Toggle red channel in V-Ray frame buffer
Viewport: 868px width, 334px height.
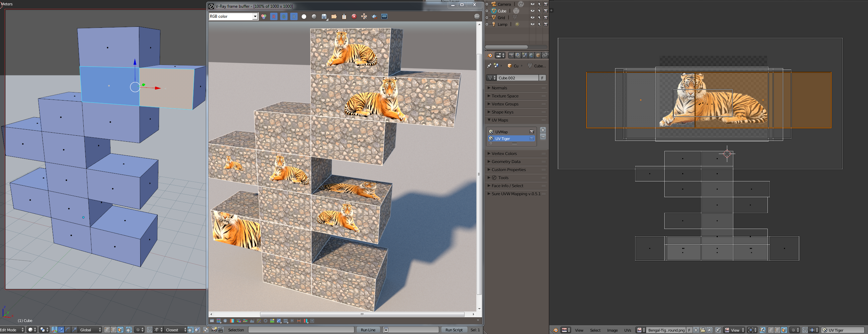(x=273, y=16)
